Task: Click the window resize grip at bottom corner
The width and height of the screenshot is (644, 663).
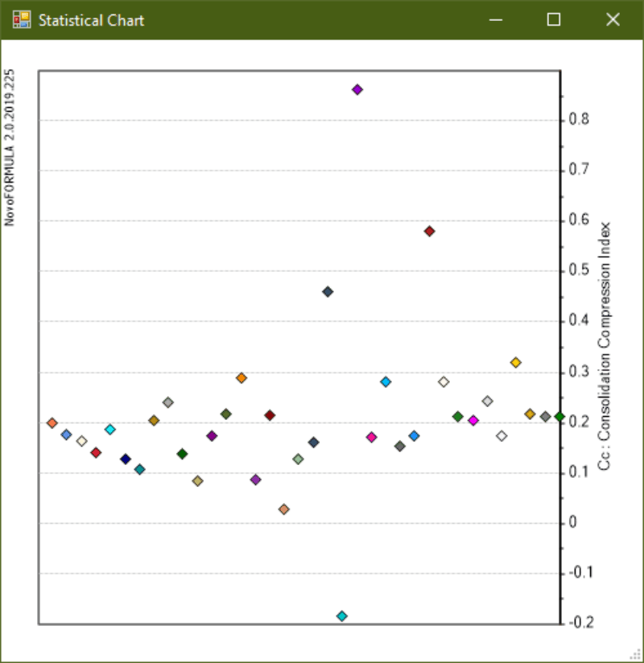Action: coord(635,654)
